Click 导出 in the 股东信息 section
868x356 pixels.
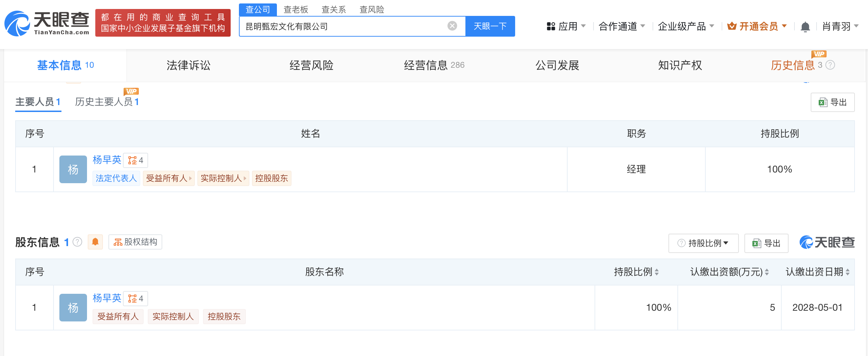(766, 243)
